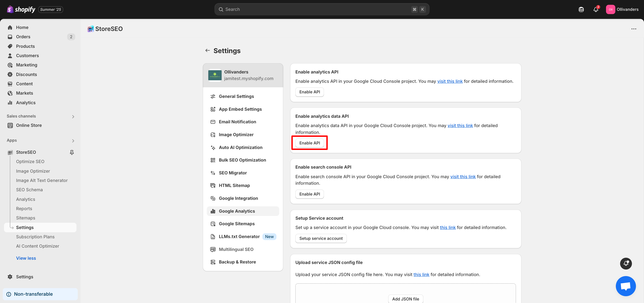Viewport: 644px width, 303px height.
Task: Click the Image Optimizer settings icon
Action: click(x=213, y=135)
